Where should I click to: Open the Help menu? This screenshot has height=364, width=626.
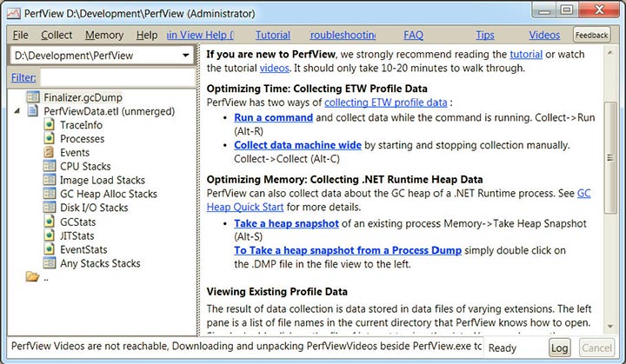coord(147,35)
